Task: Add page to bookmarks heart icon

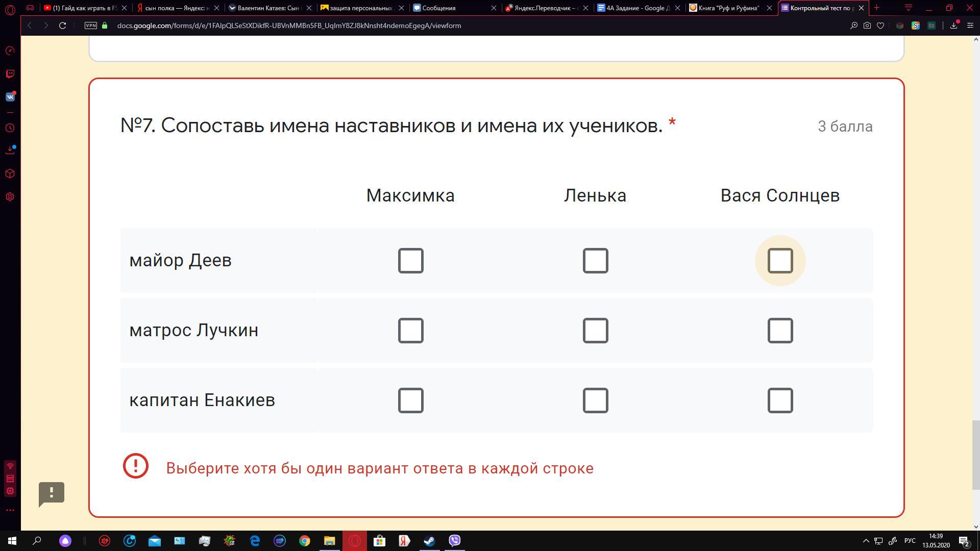Action: click(x=880, y=26)
